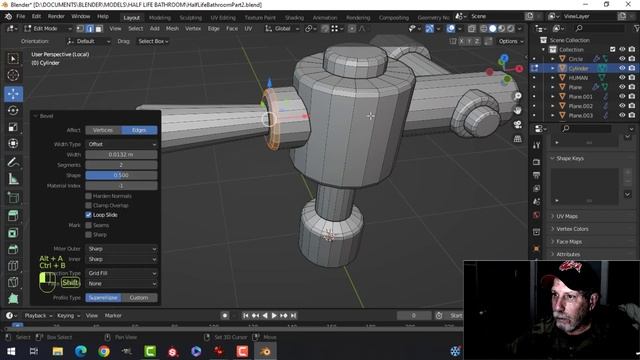Open the Render menu

[56, 16]
